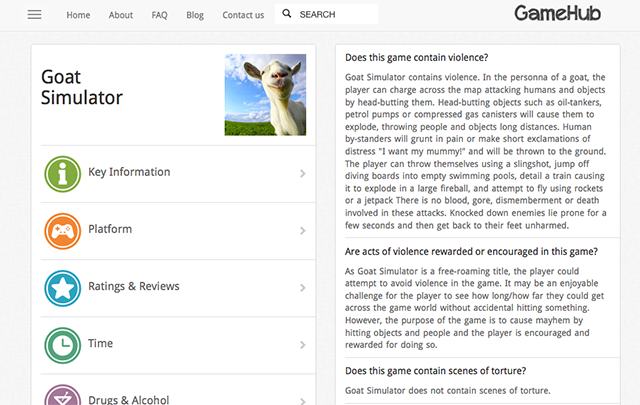Image resolution: width=640 pixels, height=405 pixels.
Task: Expand the Time row chevron
Action: (x=302, y=345)
